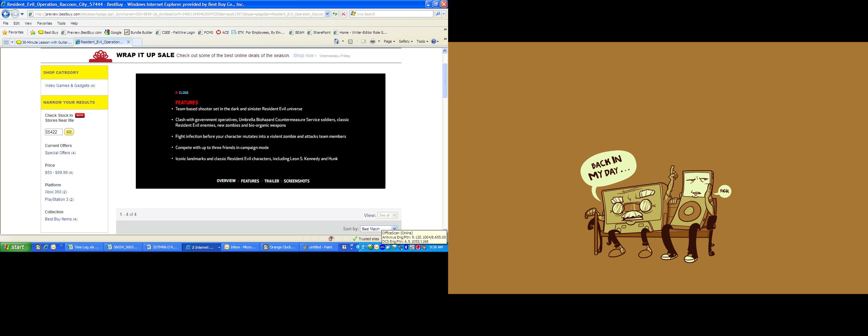Select the Xbox 360 platform filter

[53, 192]
